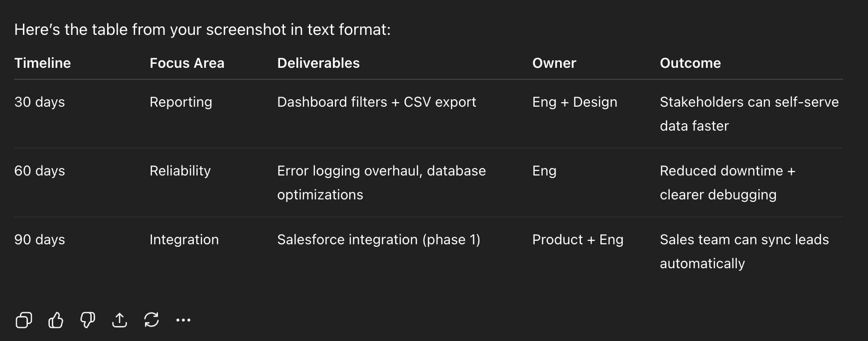Click the Reporting focus area cell
The height and width of the screenshot is (341, 868).
181,102
